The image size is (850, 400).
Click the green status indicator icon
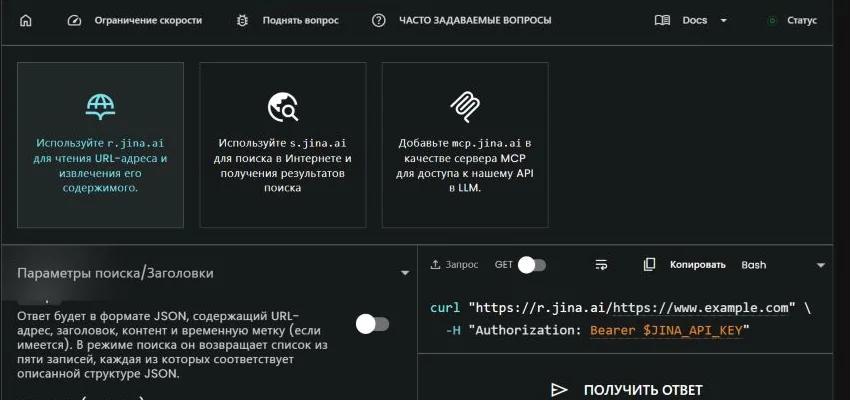[772, 21]
